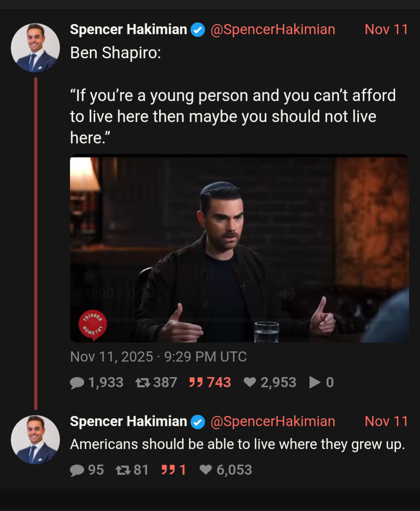Image resolution: width=420 pixels, height=511 pixels.
Task: Toggle fullscreen on the Ben Shapiro video
Action: tap(336, 293)
